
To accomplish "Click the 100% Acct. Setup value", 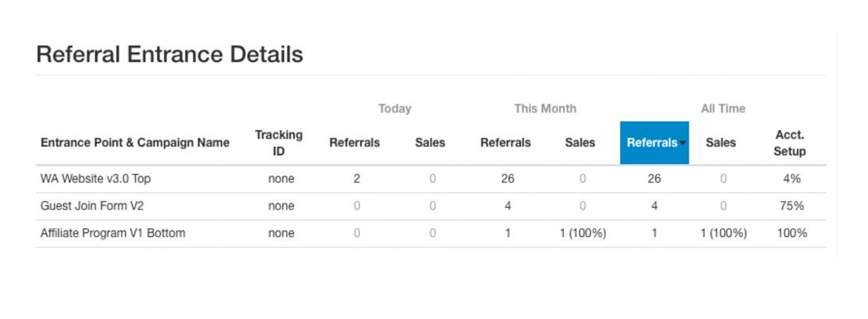I will 792,234.
